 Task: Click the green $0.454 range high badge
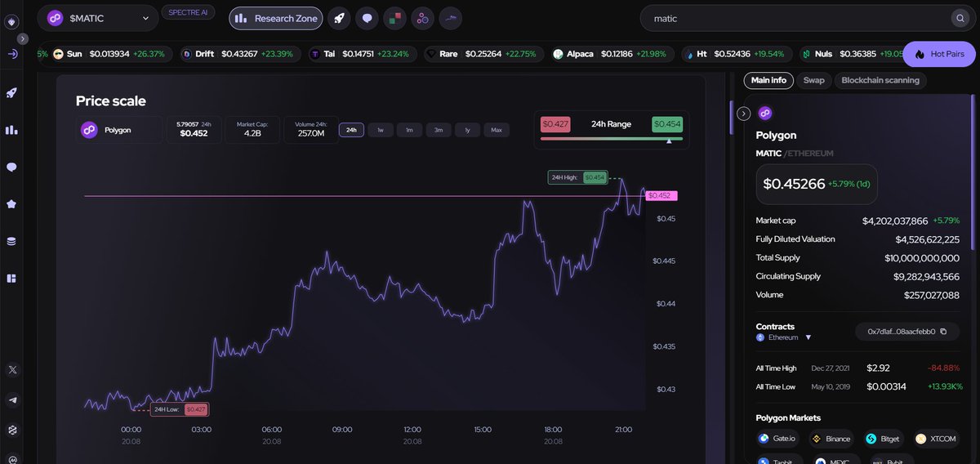pos(666,124)
